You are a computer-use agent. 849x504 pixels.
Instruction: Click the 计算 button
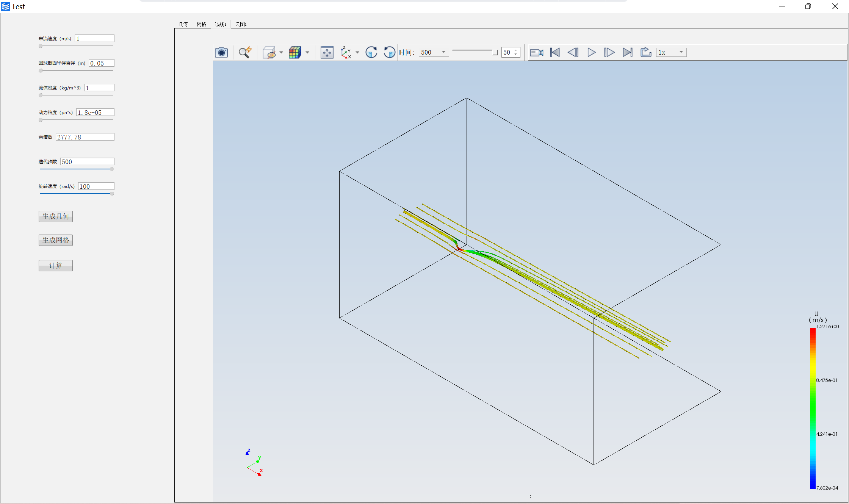click(x=56, y=266)
